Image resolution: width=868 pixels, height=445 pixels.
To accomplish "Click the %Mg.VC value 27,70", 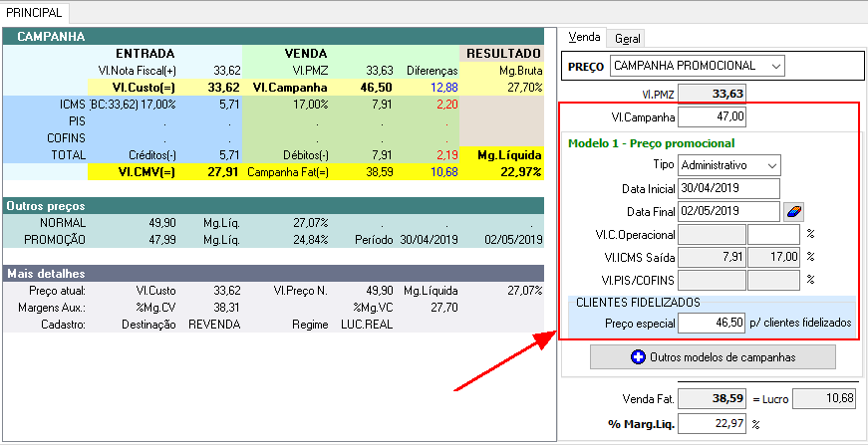I will tap(444, 308).
